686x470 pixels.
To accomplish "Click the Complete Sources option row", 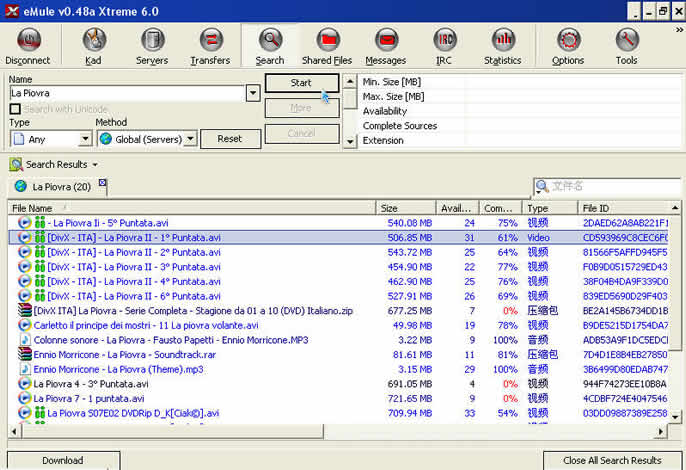I will click(x=520, y=126).
